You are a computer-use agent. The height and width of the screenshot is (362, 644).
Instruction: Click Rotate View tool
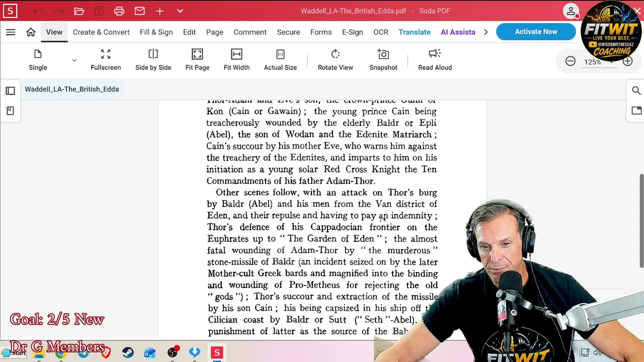(x=336, y=60)
